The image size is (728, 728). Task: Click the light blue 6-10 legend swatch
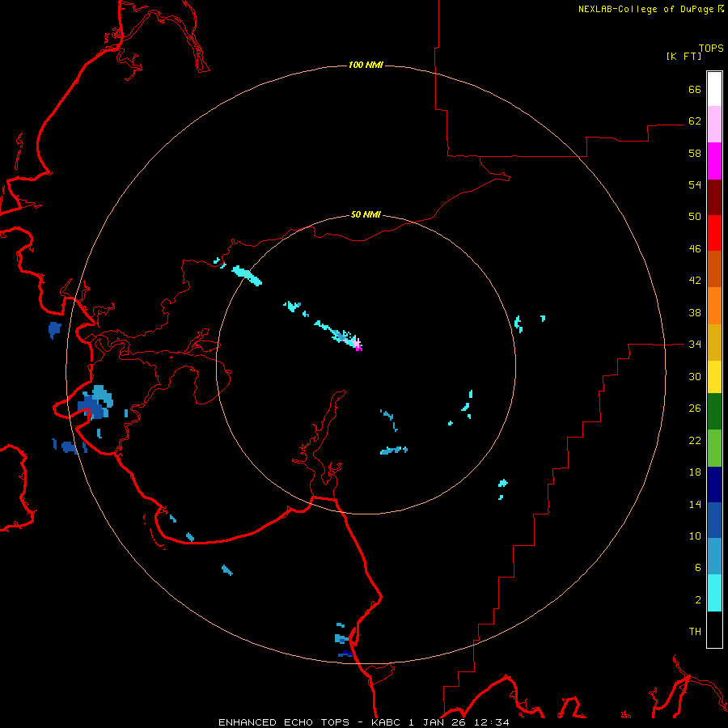click(x=714, y=557)
